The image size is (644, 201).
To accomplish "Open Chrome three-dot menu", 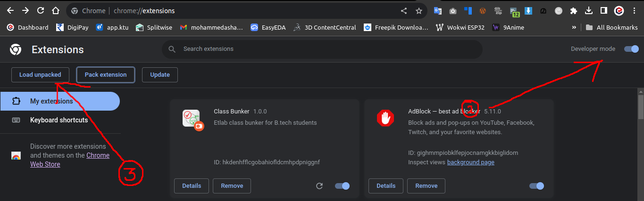I will click(634, 10).
